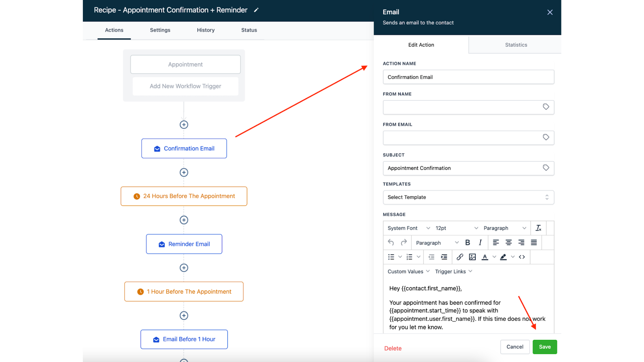Click the red Delete link
Image resolution: width=644 pixels, height=362 pixels.
point(393,348)
